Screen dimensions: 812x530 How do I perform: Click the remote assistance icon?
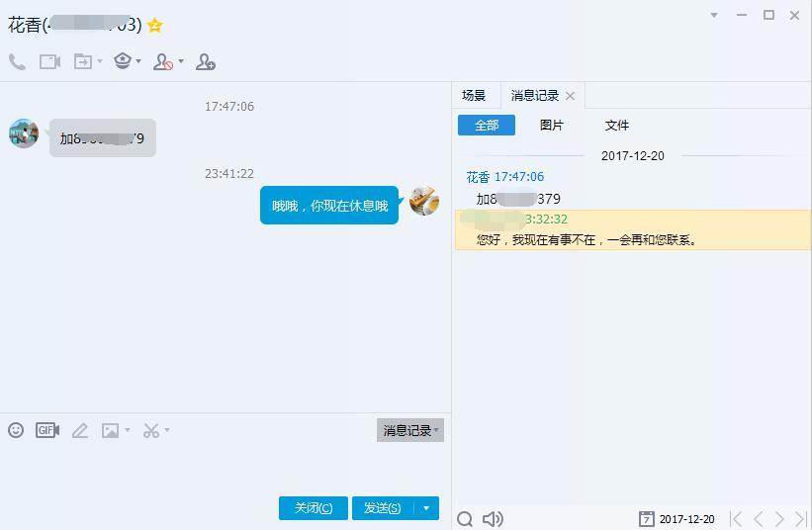coord(123,61)
